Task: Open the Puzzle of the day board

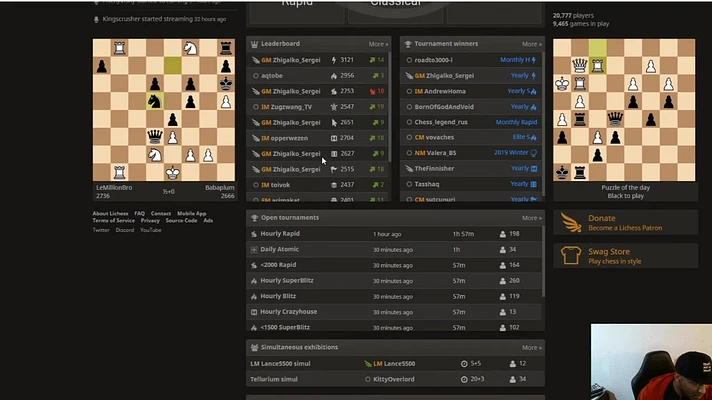Action: pos(624,110)
